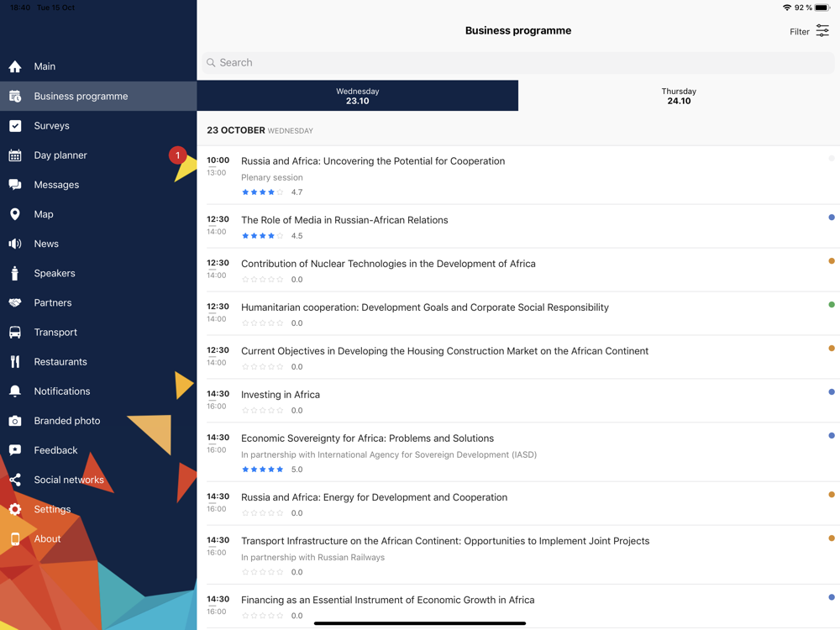Click the Partners handshake icon

(15, 302)
